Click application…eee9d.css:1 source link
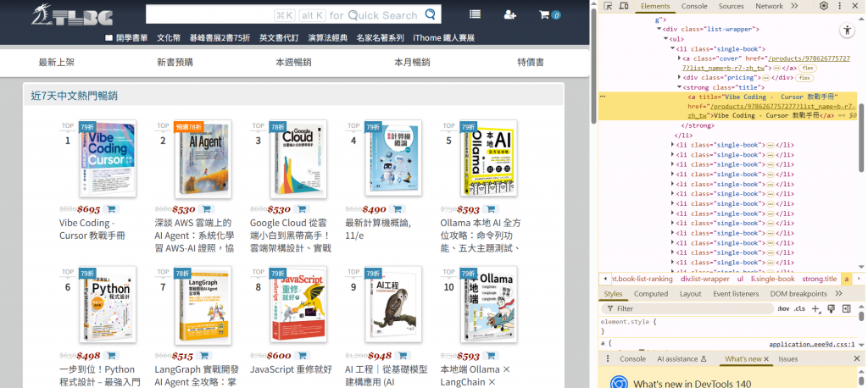Screen dimensions: 868x388 (x=812, y=344)
